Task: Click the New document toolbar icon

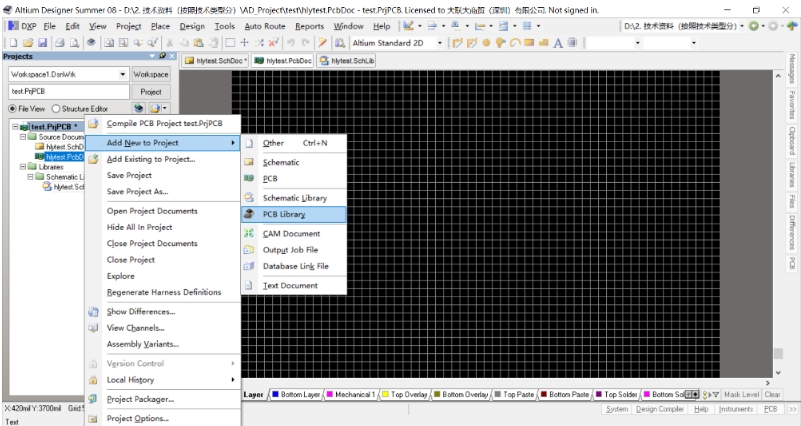Action: point(13,43)
